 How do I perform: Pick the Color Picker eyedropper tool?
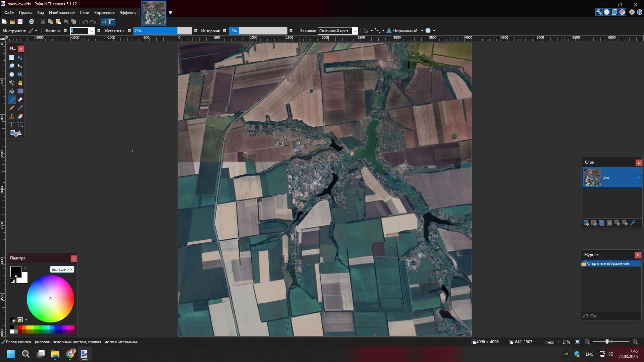(x=20, y=108)
